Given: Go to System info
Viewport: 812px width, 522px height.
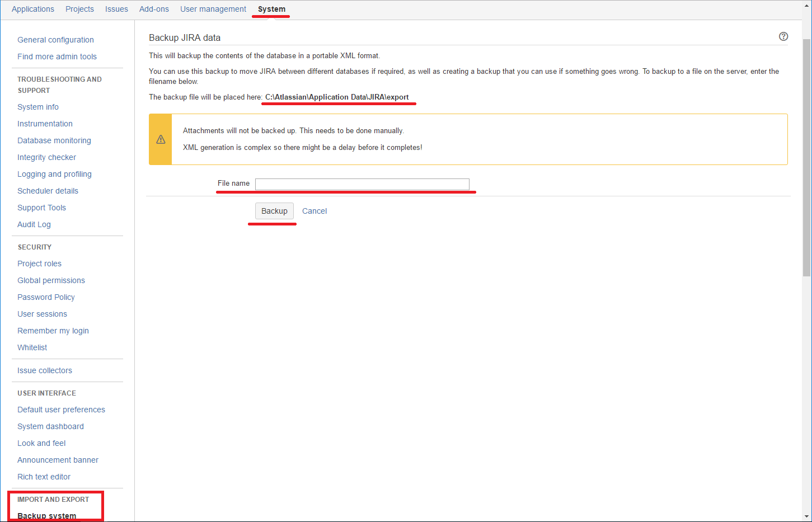Looking at the screenshot, I should tap(38, 107).
